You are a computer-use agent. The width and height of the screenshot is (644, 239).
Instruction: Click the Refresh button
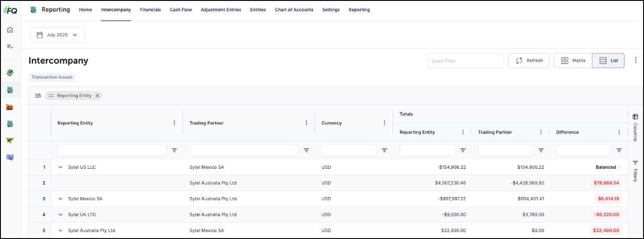(529, 60)
